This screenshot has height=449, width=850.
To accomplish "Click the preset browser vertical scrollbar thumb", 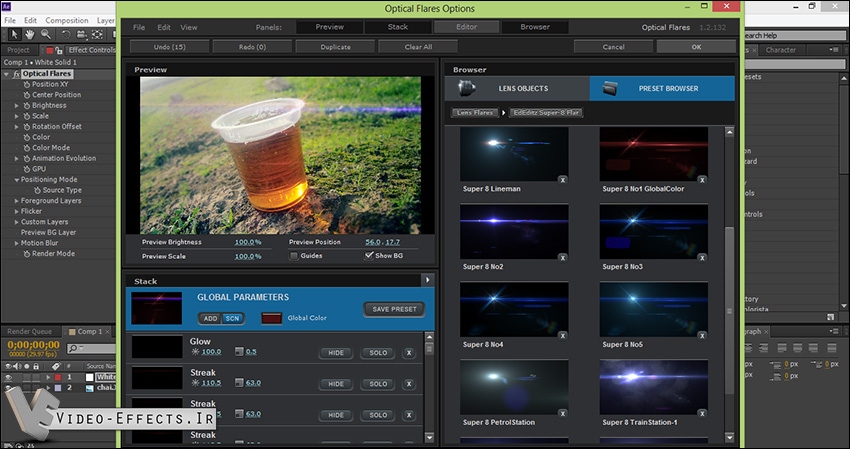I will [730, 311].
